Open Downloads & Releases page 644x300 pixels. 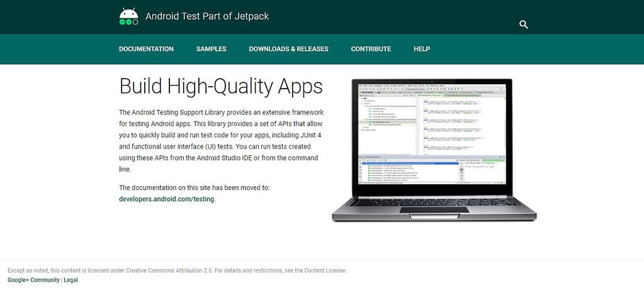click(x=288, y=49)
